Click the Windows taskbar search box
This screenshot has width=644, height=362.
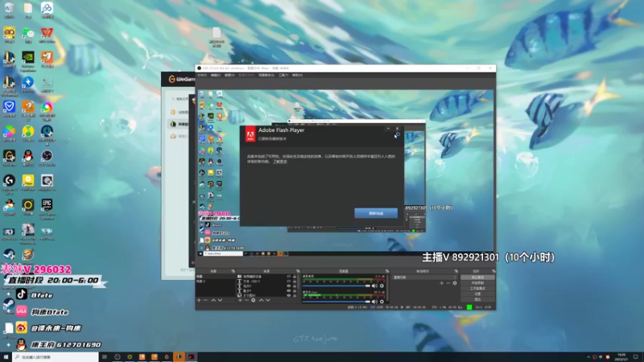coord(56,357)
